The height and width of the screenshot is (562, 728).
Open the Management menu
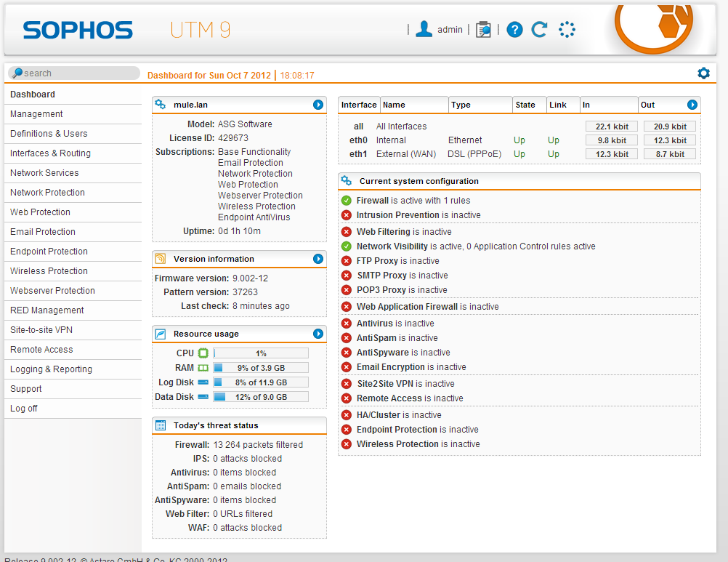point(73,114)
